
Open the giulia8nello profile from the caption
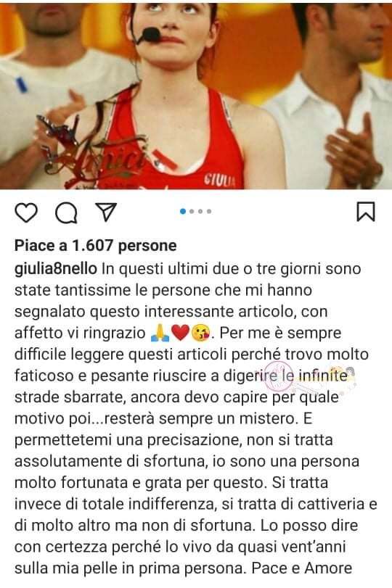point(56,269)
